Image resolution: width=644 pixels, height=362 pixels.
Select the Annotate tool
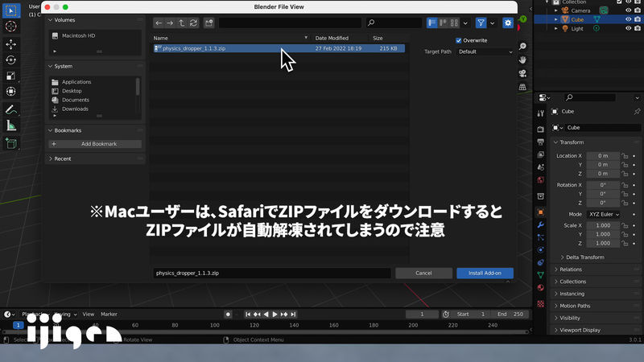click(10, 109)
